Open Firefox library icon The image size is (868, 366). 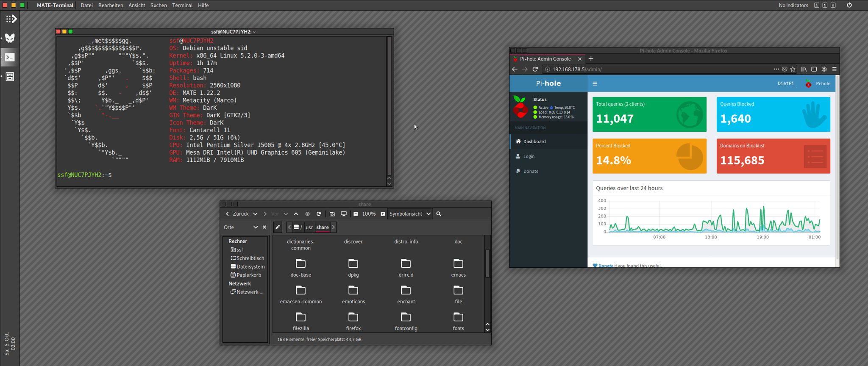point(804,69)
